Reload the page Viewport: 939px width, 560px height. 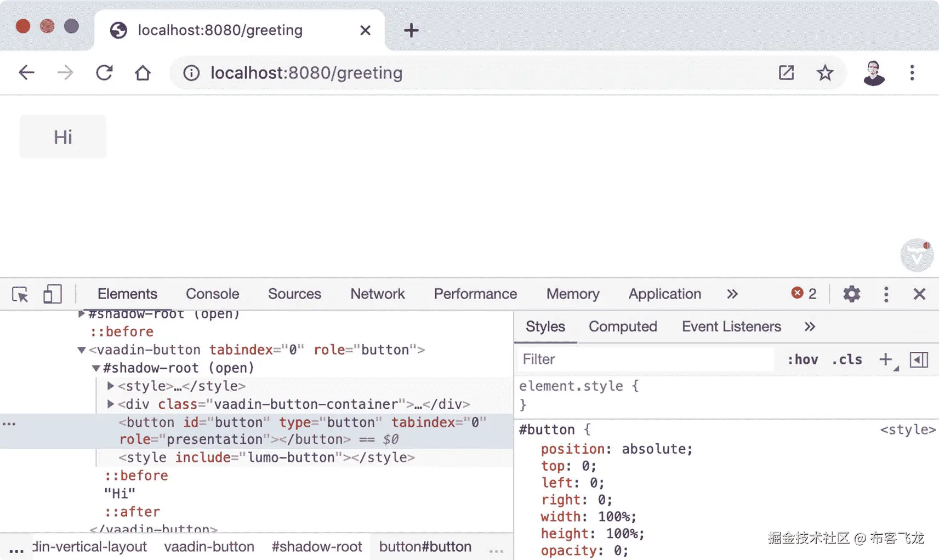click(104, 73)
